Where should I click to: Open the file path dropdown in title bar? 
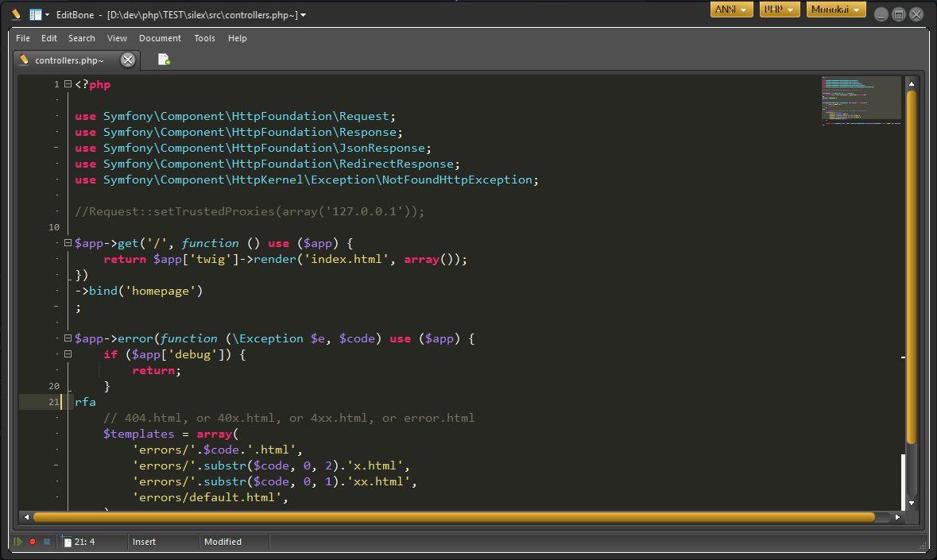click(303, 15)
